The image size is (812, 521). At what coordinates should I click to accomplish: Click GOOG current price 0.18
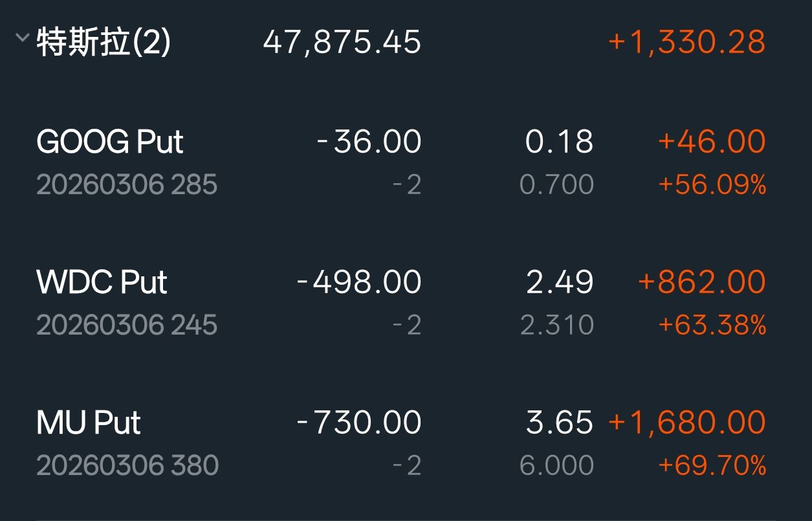[x=559, y=142]
